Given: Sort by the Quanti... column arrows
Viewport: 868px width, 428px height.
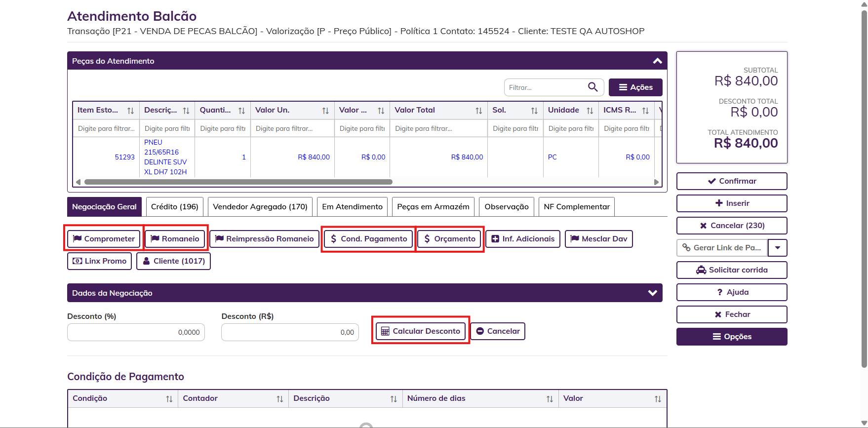Looking at the screenshot, I should (x=241, y=111).
